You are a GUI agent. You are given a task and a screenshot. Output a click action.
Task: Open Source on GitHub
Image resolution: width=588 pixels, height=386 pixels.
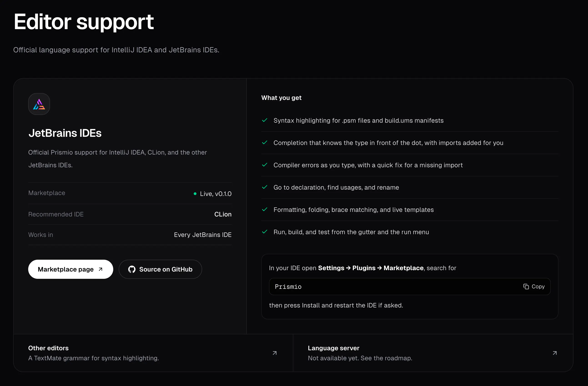pyautogui.click(x=160, y=269)
